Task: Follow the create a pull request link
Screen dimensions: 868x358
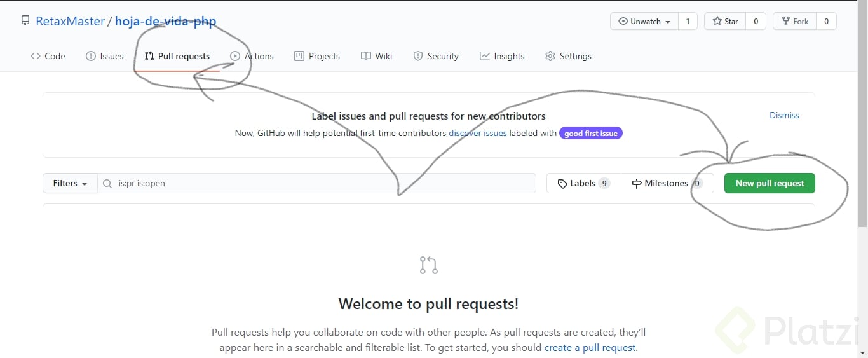Action: point(590,348)
